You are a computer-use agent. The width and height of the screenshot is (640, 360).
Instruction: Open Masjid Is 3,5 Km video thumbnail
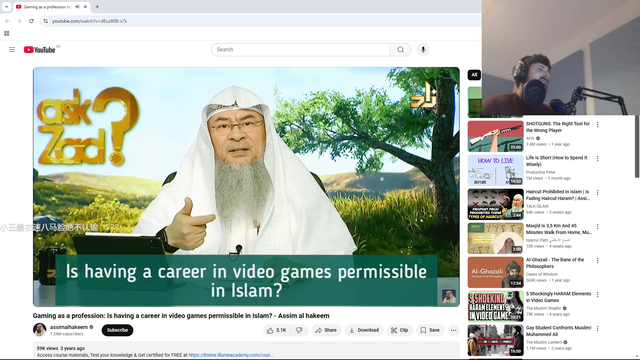496,238
